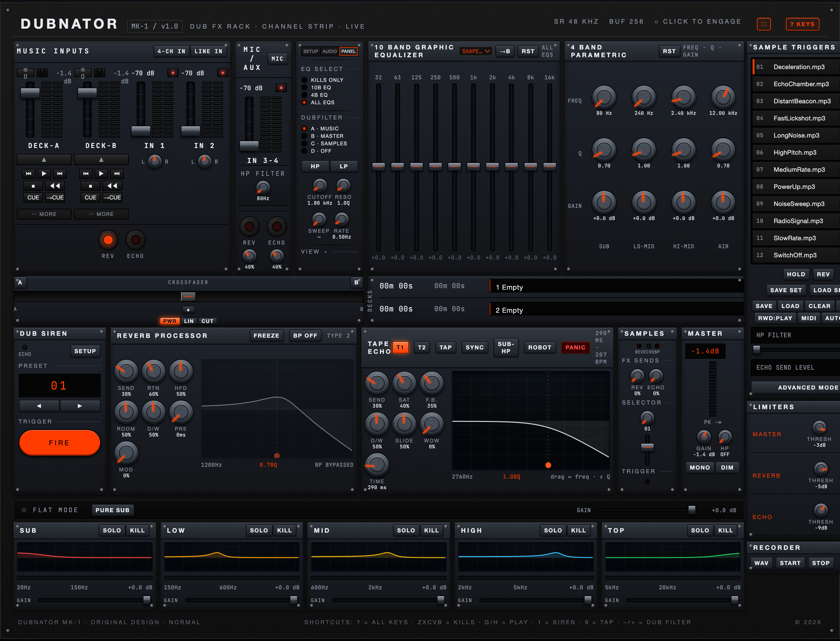
Task: Skip to next track on Deck-A
Action: pyautogui.click(x=59, y=174)
